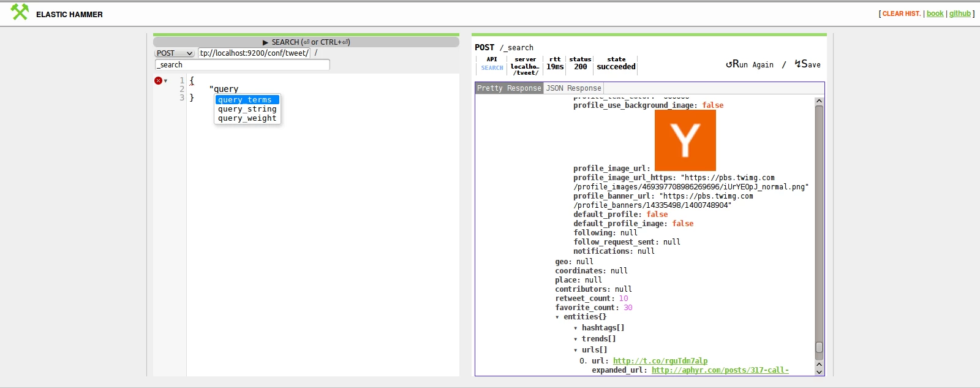Open the book link
The width and height of the screenshot is (980, 388).
(935, 13)
